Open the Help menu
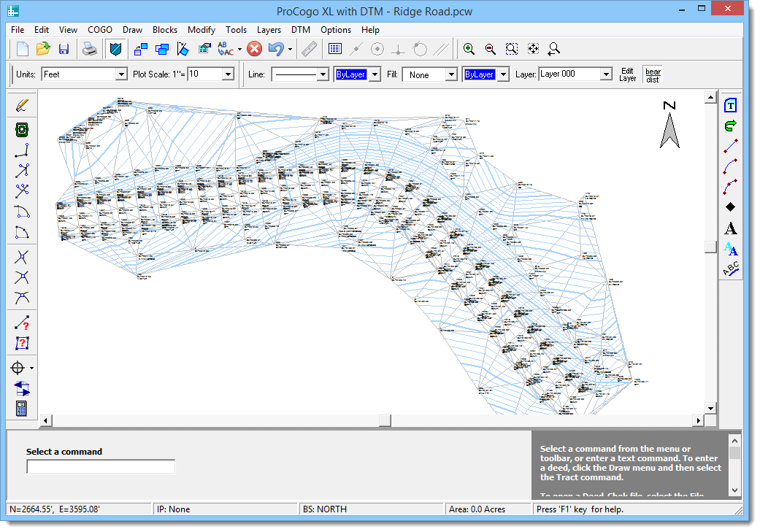The width and height of the screenshot is (760, 532). 370,30
